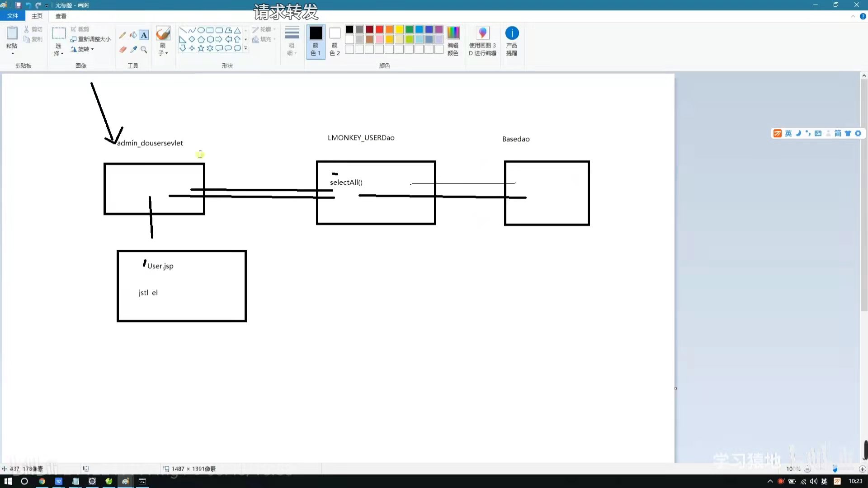
Task: Choose the Curve shape
Action: pyautogui.click(x=192, y=30)
